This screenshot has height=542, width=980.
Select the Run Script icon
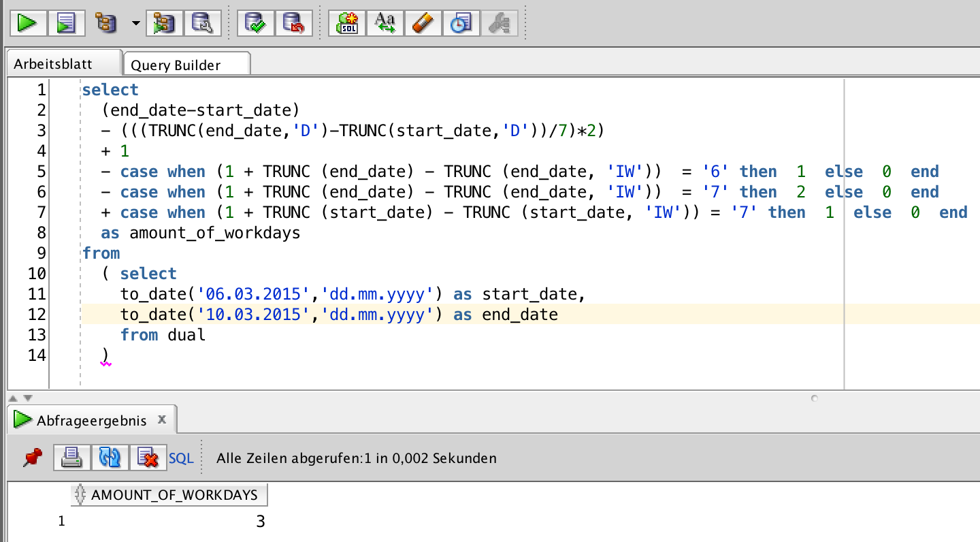[x=65, y=22]
